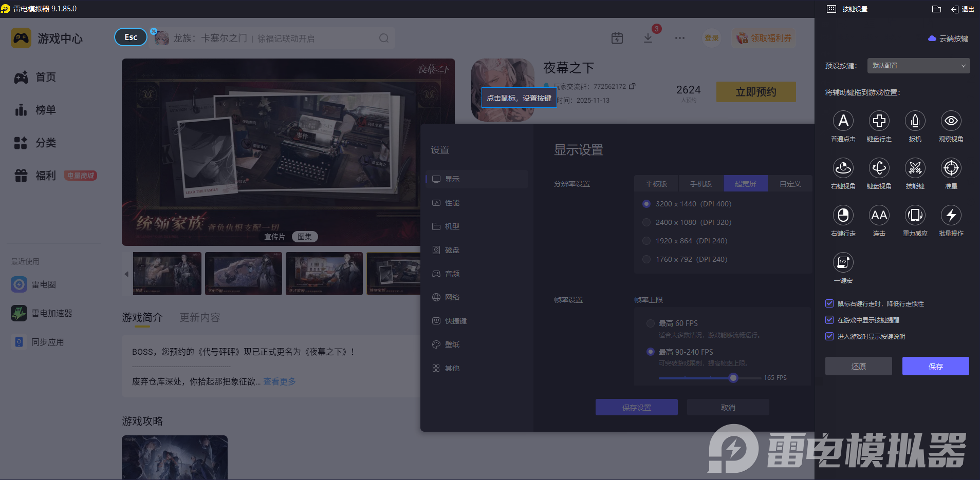Click the 批量操作 lightning icon
Screen dimensions: 980x480
(x=951, y=216)
